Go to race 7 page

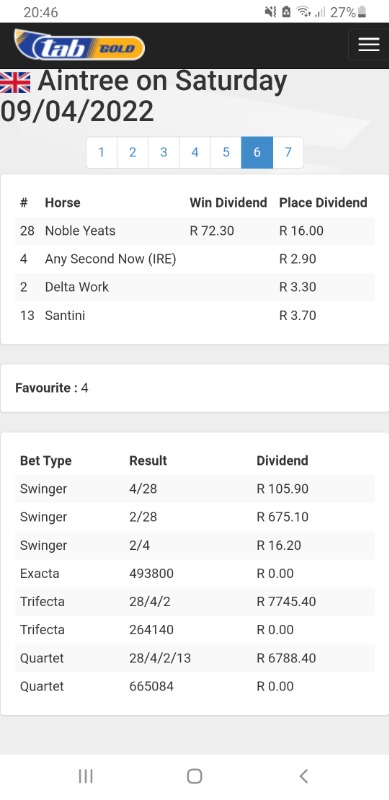(x=288, y=152)
